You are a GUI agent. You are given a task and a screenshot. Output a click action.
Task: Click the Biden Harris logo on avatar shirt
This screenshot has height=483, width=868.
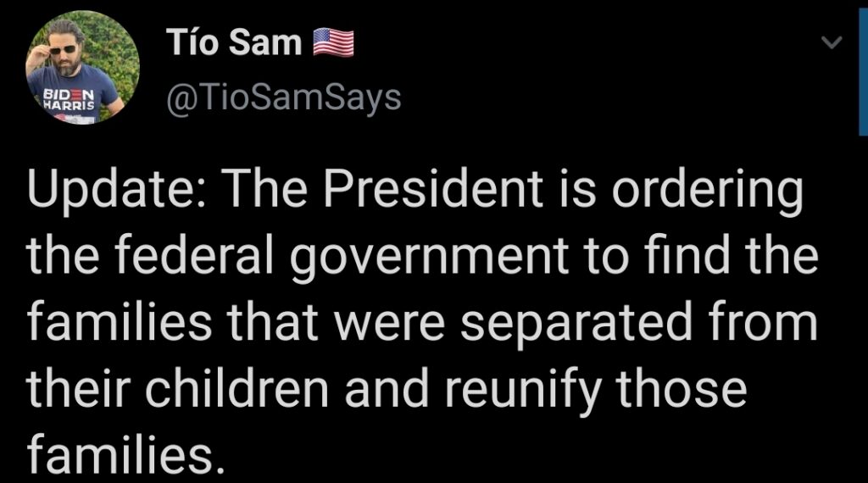70,99
